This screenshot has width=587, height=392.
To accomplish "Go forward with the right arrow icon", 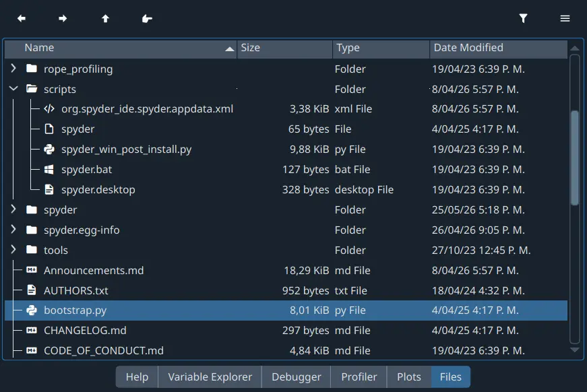I will click(63, 18).
